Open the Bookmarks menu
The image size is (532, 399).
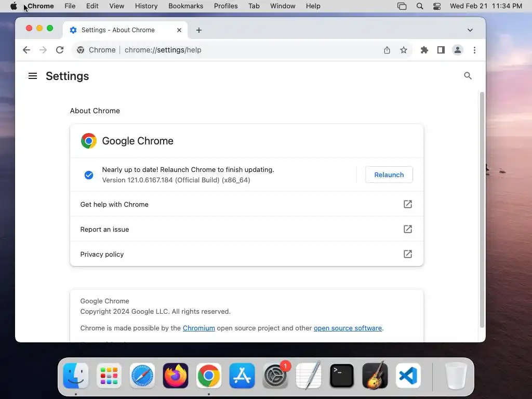[x=186, y=6]
